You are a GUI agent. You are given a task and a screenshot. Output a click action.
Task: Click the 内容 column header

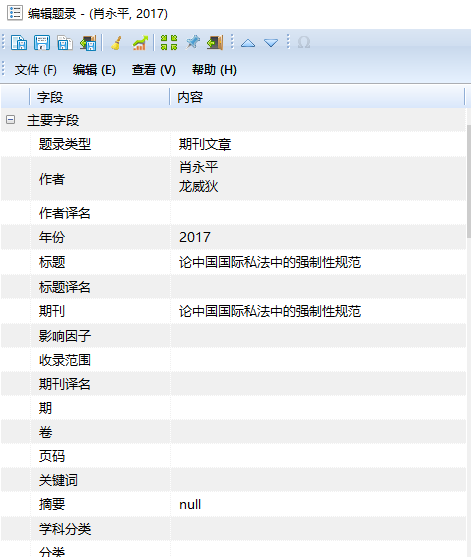[317, 97]
